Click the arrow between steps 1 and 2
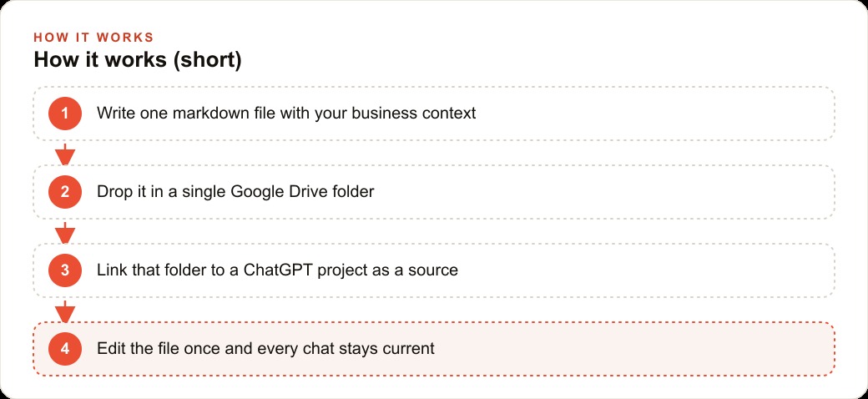 coord(65,154)
